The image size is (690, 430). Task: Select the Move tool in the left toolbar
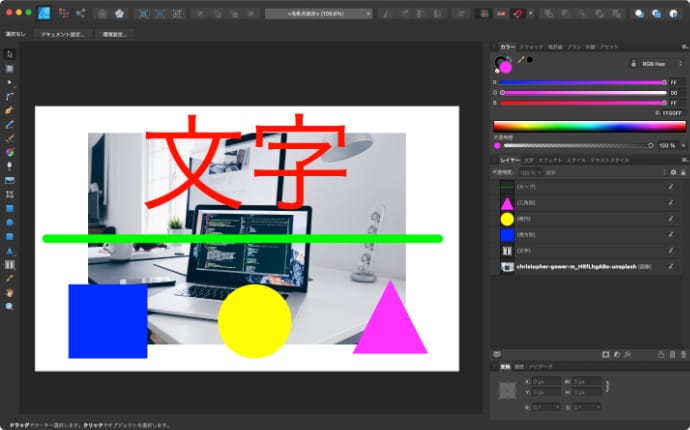point(10,54)
